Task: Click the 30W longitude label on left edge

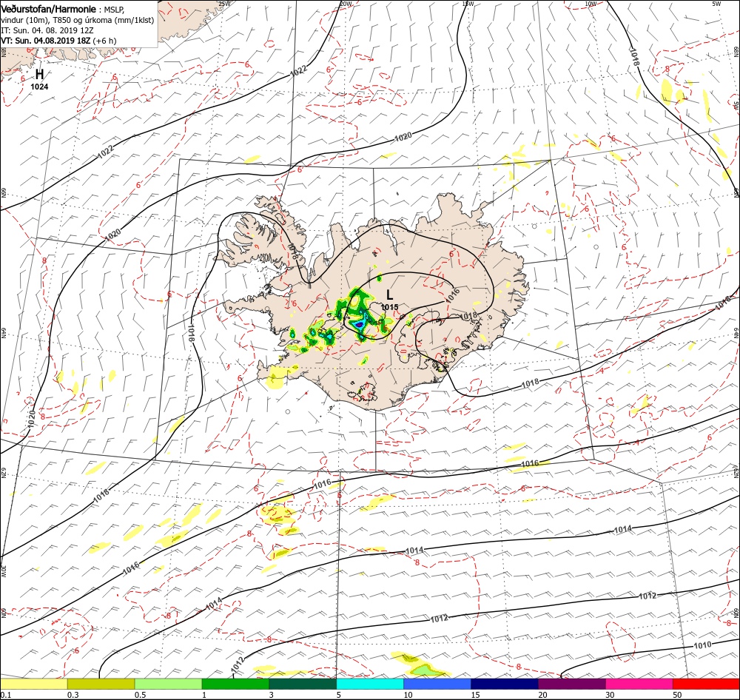Action: [3, 571]
